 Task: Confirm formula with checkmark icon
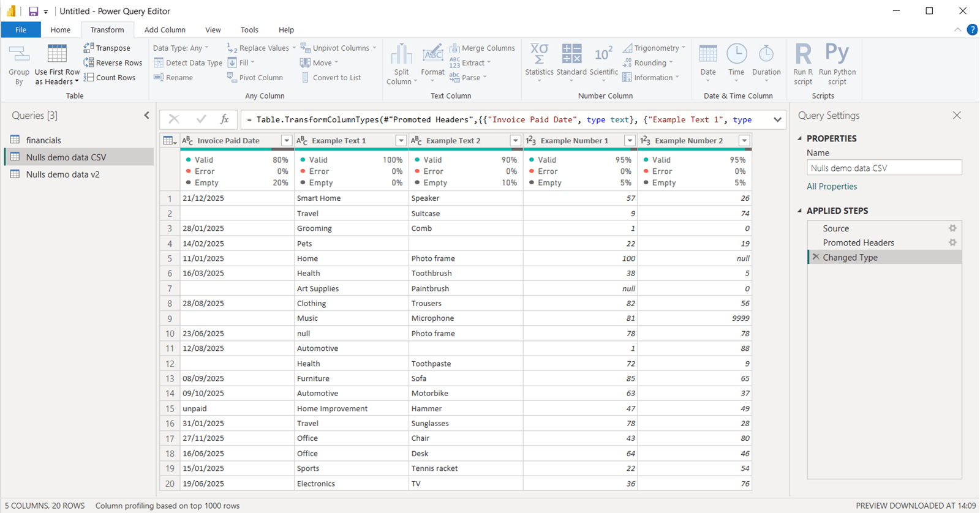(x=201, y=119)
